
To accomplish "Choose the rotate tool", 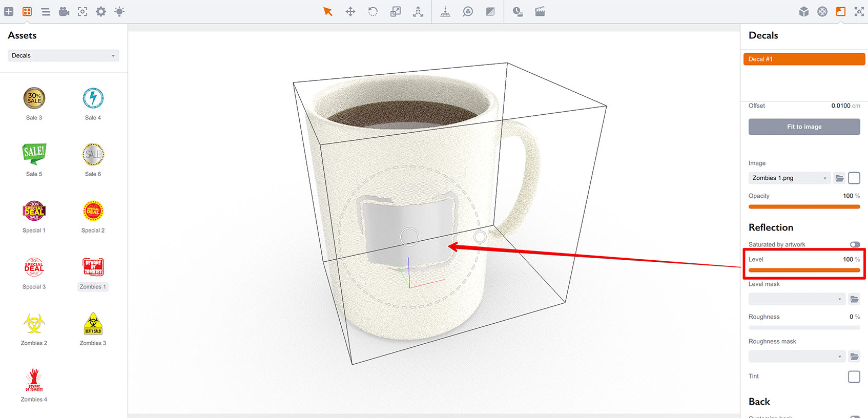I will point(373,11).
